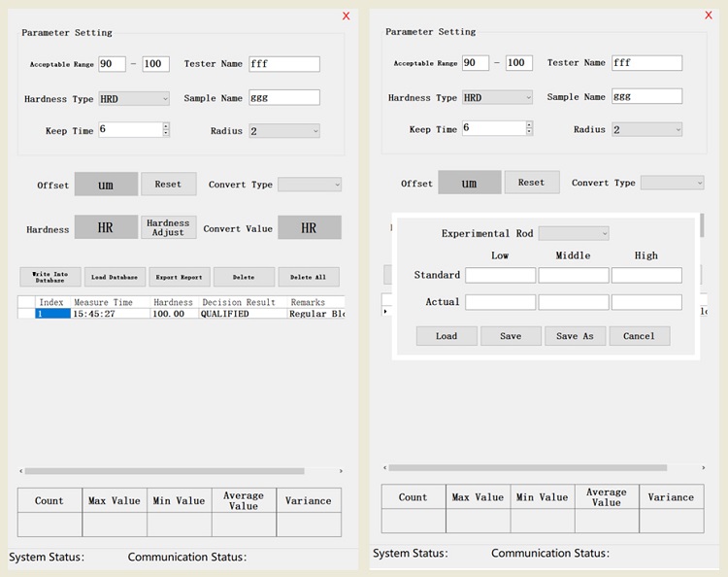Click Sample Name field in left window

pos(284,97)
